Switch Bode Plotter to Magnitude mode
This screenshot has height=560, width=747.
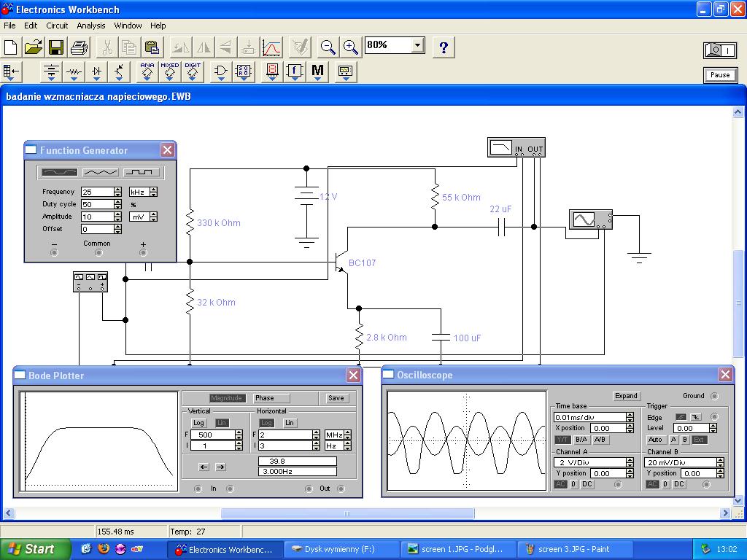click(x=226, y=398)
